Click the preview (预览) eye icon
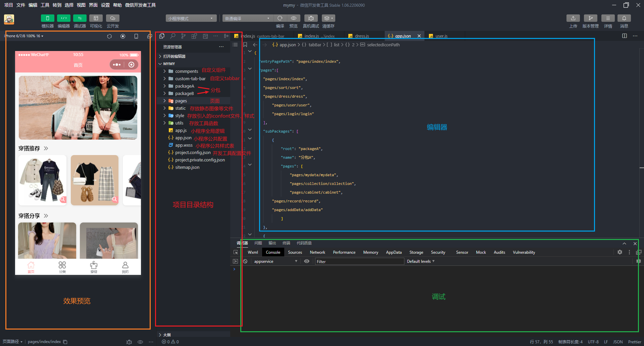Viewport: 644px width, 346px height. pos(294,18)
